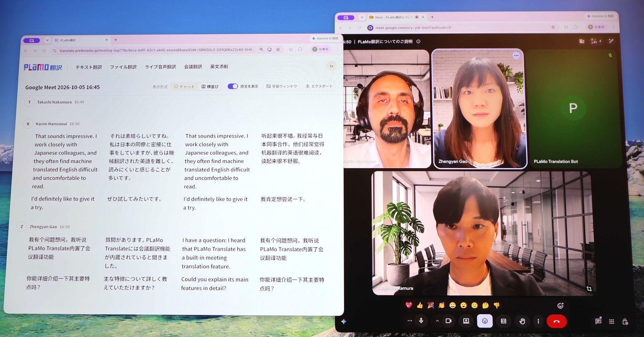
Task: Click the Takashi Nakamura video tile
Action: pyautogui.click(x=483, y=233)
